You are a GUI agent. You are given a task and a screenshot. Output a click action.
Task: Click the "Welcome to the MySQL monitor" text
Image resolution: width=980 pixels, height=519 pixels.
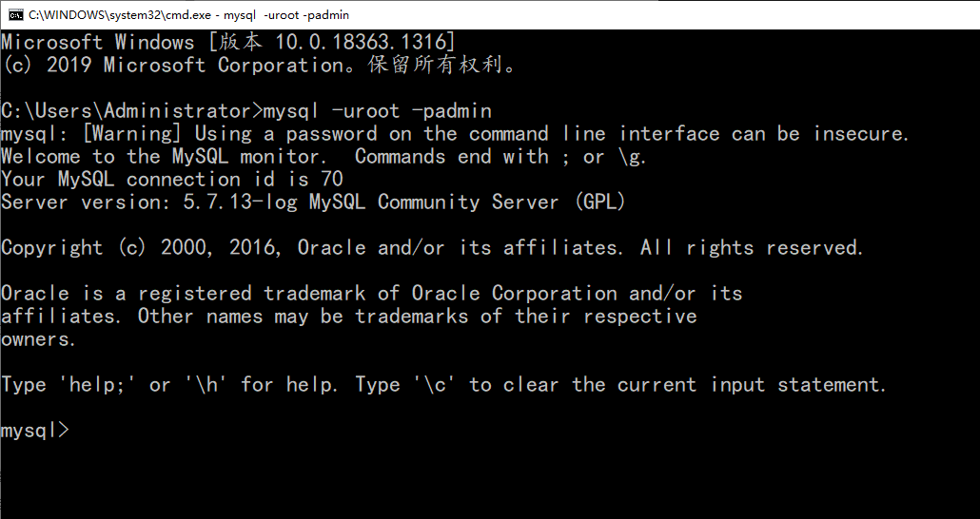point(163,157)
